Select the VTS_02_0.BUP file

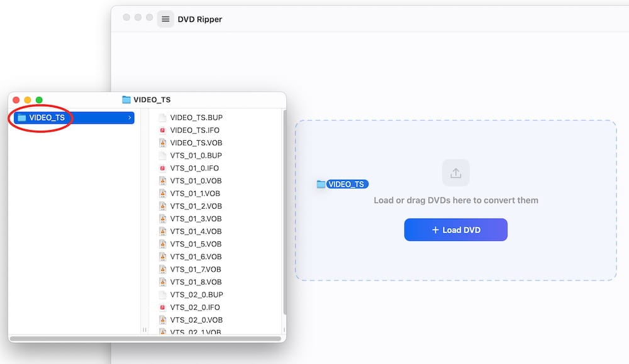196,295
